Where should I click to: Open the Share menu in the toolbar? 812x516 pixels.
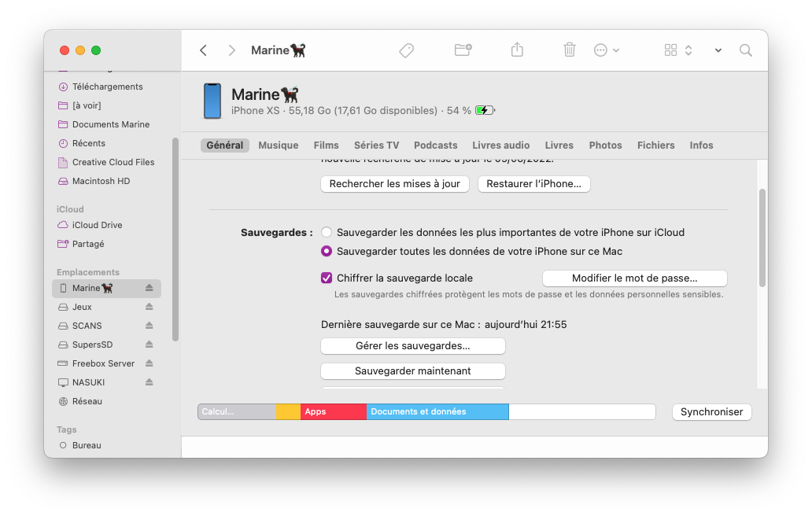(x=517, y=50)
